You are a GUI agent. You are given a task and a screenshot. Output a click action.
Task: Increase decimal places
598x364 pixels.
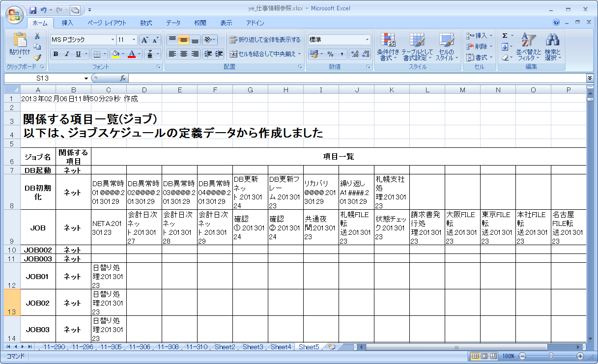(355, 54)
